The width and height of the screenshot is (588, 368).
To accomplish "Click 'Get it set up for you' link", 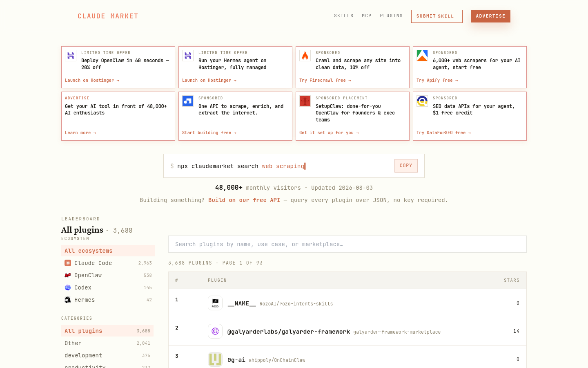I will tap(329, 133).
